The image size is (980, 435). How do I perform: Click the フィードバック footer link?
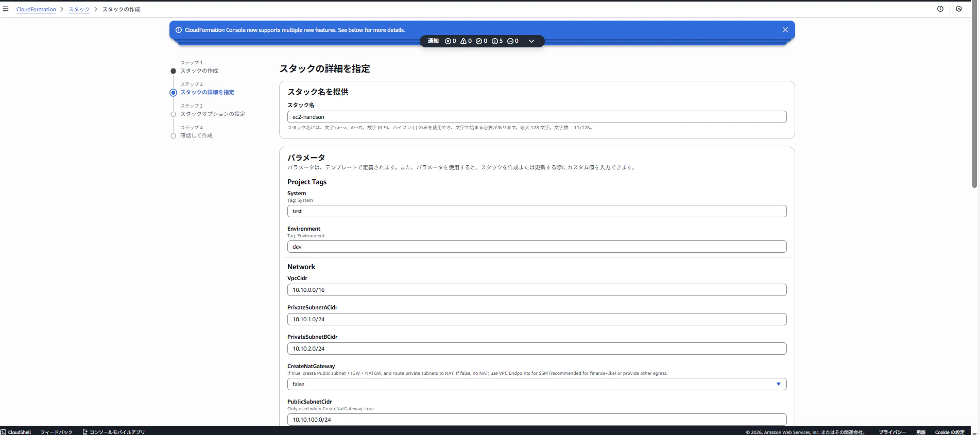(x=57, y=432)
